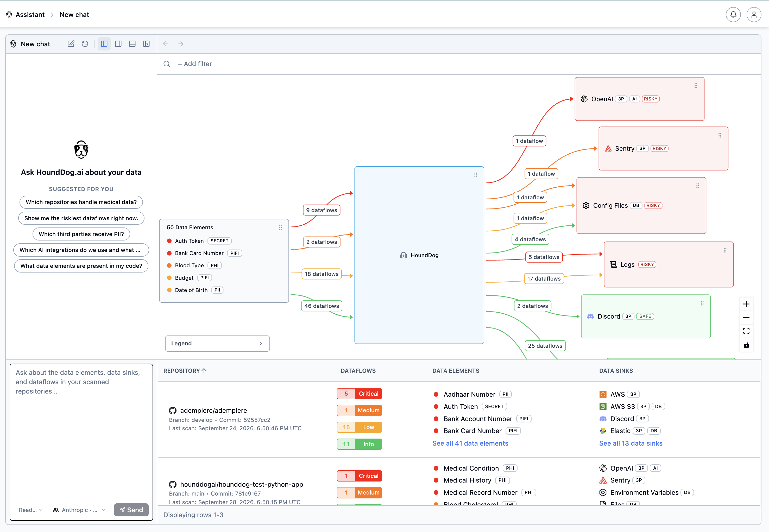
Task: Sort by the REPOSITORY column header
Action: pyautogui.click(x=185, y=371)
